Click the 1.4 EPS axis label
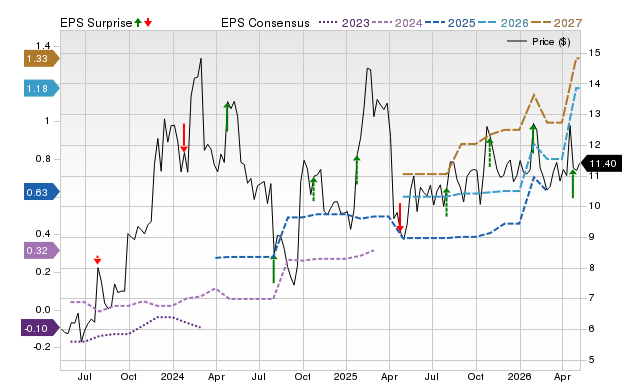This screenshot has width=640, height=382. (x=43, y=46)
